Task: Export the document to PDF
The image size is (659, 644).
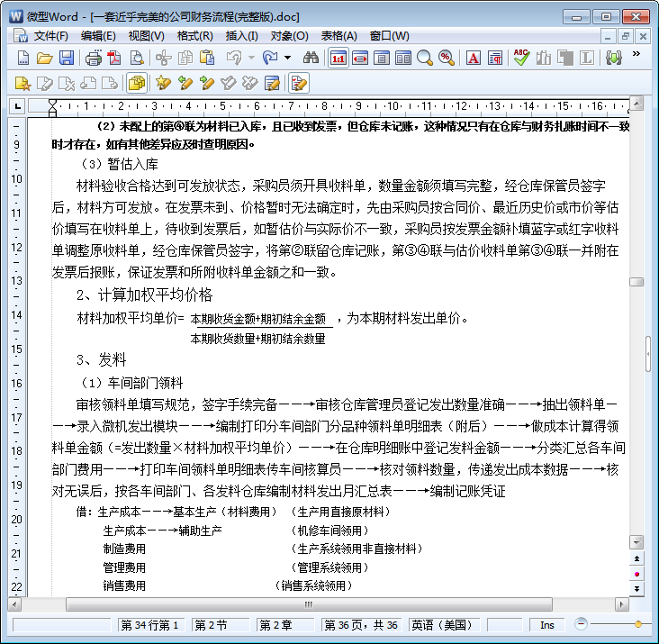Action: (x=114, y=58)
